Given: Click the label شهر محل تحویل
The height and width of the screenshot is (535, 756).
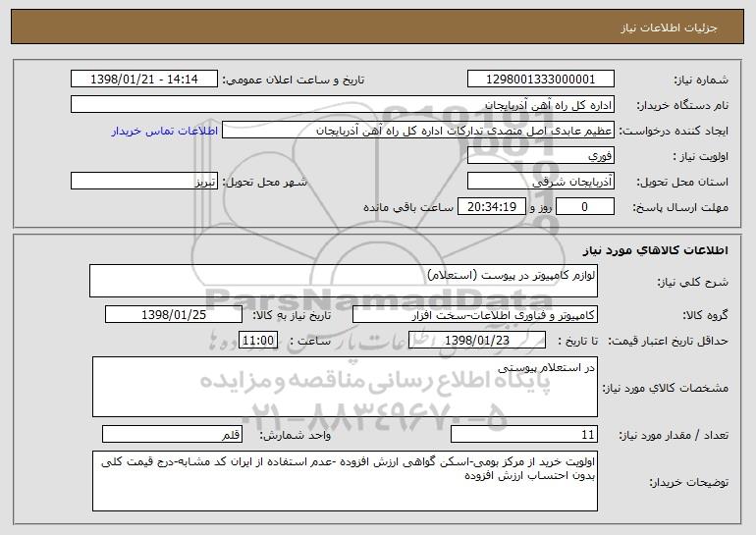Looking at the screenshot, I should pyautogui.click(x=264, y=183).
